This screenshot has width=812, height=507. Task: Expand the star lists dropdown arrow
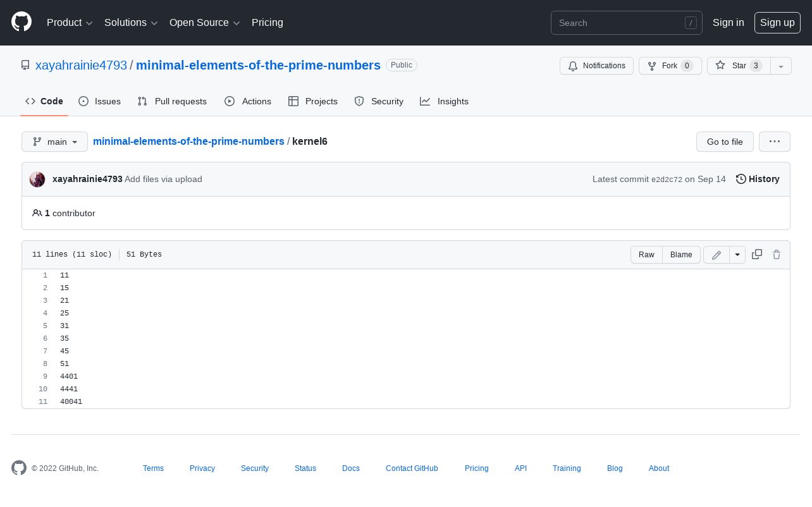[x=781, y=66]
